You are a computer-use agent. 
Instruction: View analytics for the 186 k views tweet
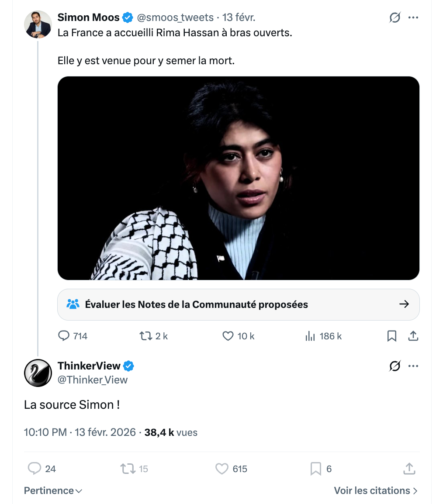click(x=310, y=336)
